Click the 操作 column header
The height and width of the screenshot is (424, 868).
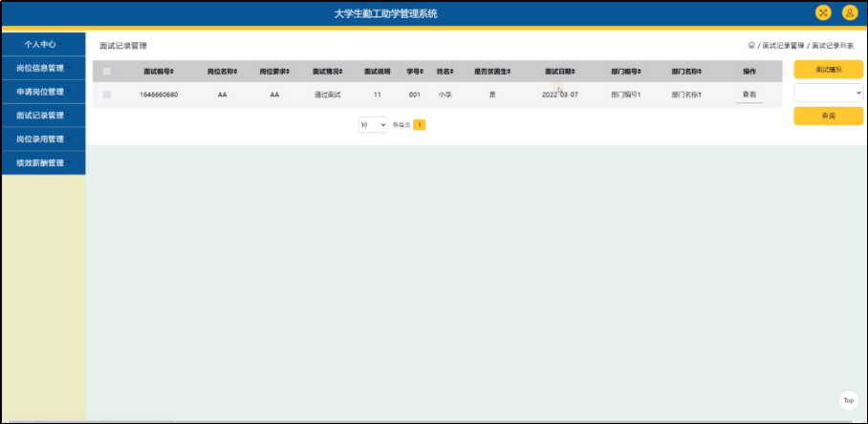click(749, 72)
